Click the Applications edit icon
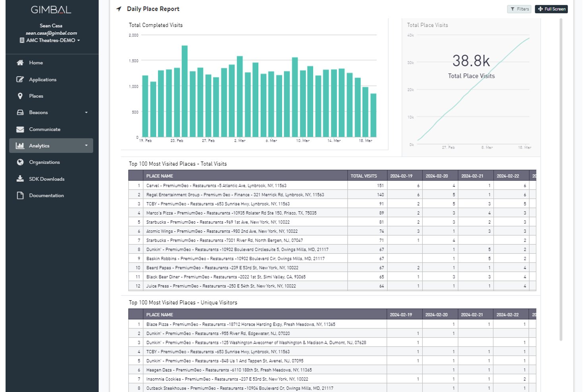The image size is (588, 392). click(20, 79)
